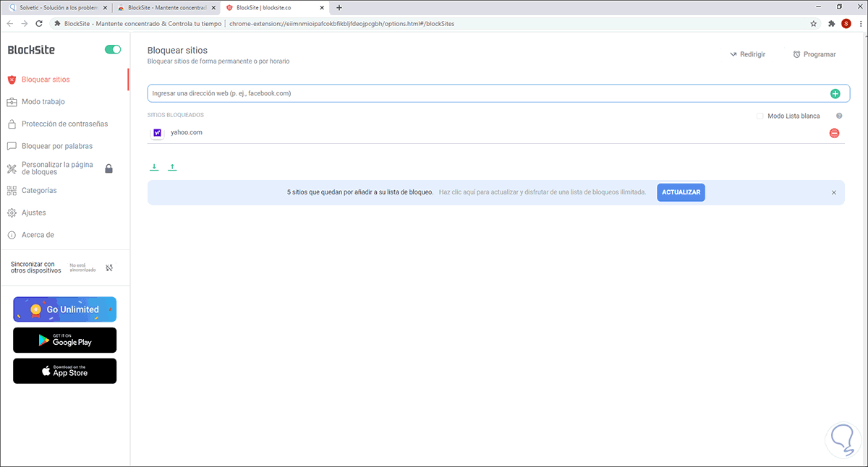This screenshot has width=868, height=467.
Task: Select the BlockSite | blocksite.co tab
Action: [273, 7]
